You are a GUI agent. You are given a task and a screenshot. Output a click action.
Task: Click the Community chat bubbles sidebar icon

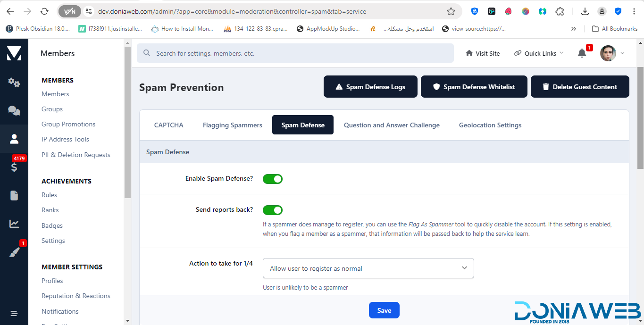[x=14, y=111]
